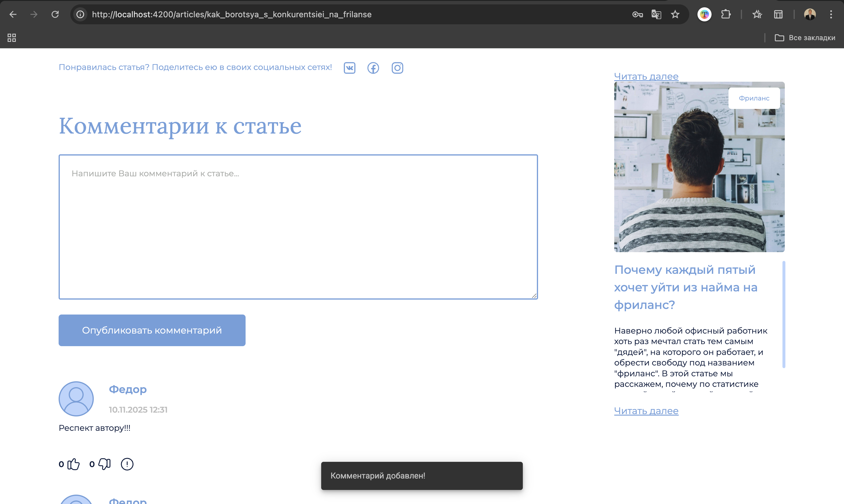Focus the comment text area
This screenshot has height=504, width=844.
click(298, 227)
